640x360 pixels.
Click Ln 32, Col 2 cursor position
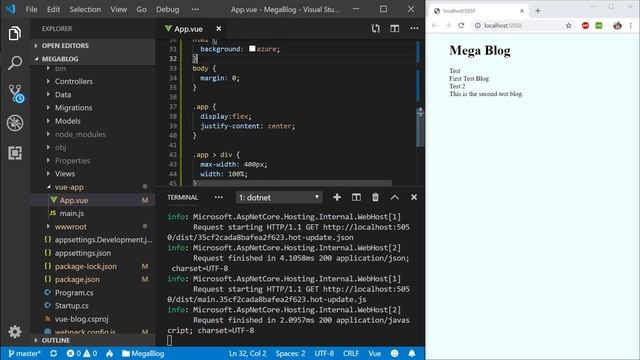point(247,353)
